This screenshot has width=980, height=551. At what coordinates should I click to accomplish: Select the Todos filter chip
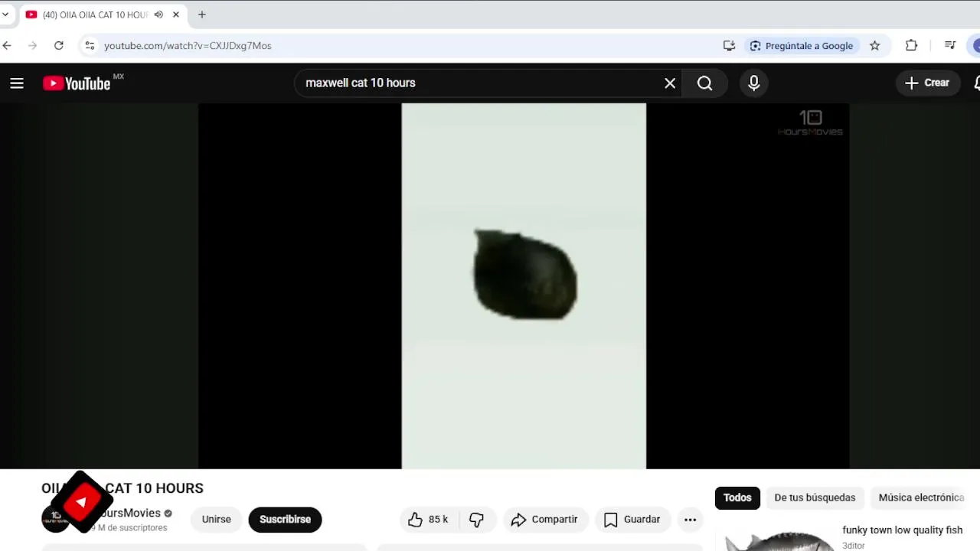pos(737,497)
